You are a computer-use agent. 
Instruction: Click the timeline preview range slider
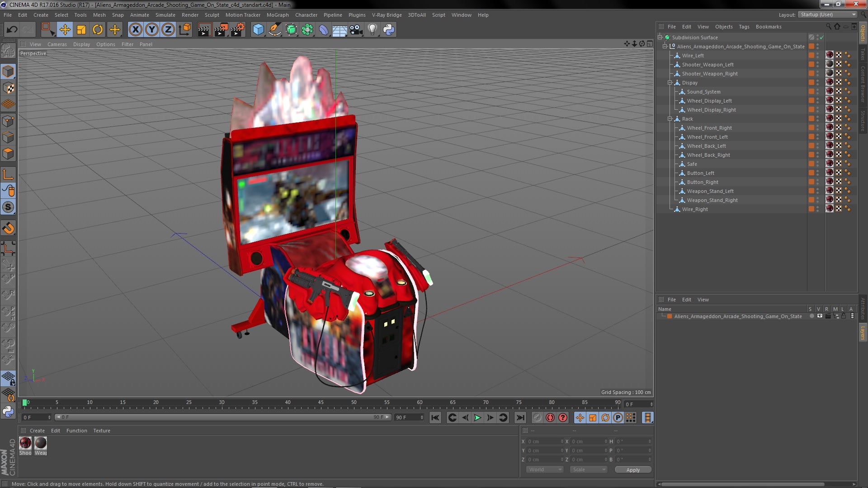coord(222,417)
